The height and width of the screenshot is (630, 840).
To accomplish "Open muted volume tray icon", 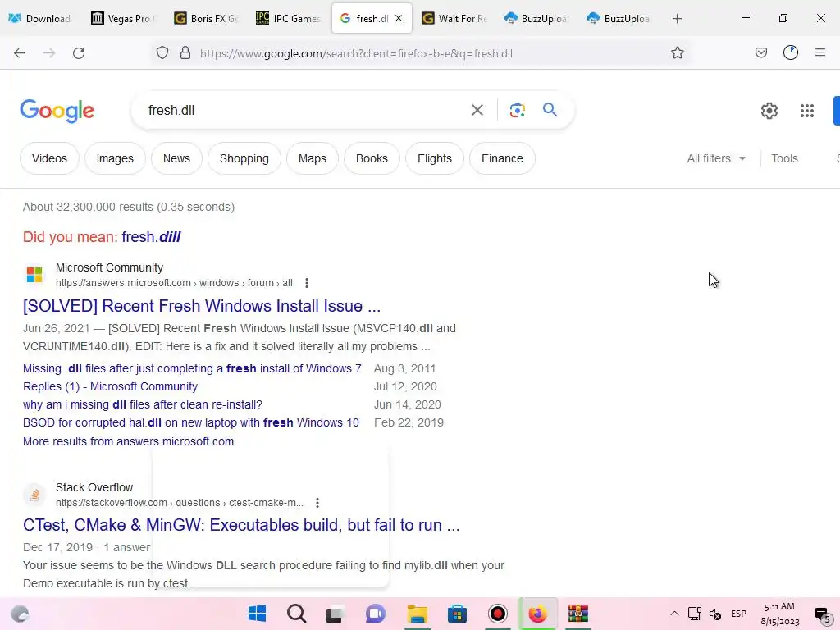I will point(715,614).
